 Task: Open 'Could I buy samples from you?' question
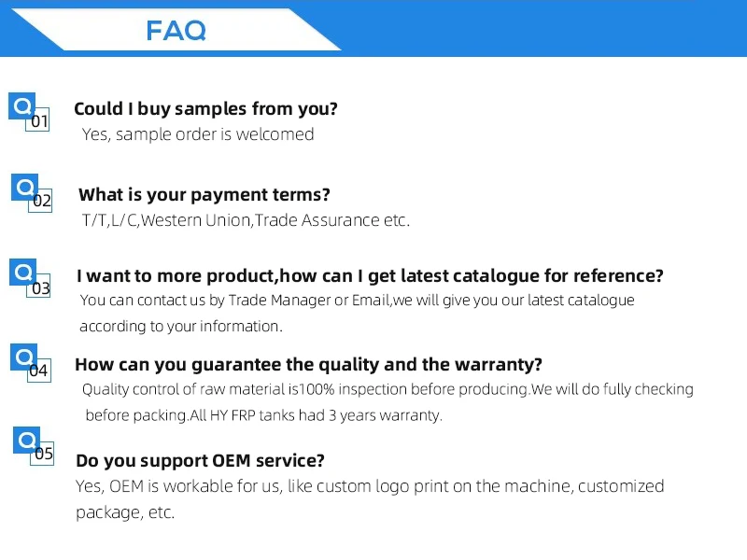205,109
